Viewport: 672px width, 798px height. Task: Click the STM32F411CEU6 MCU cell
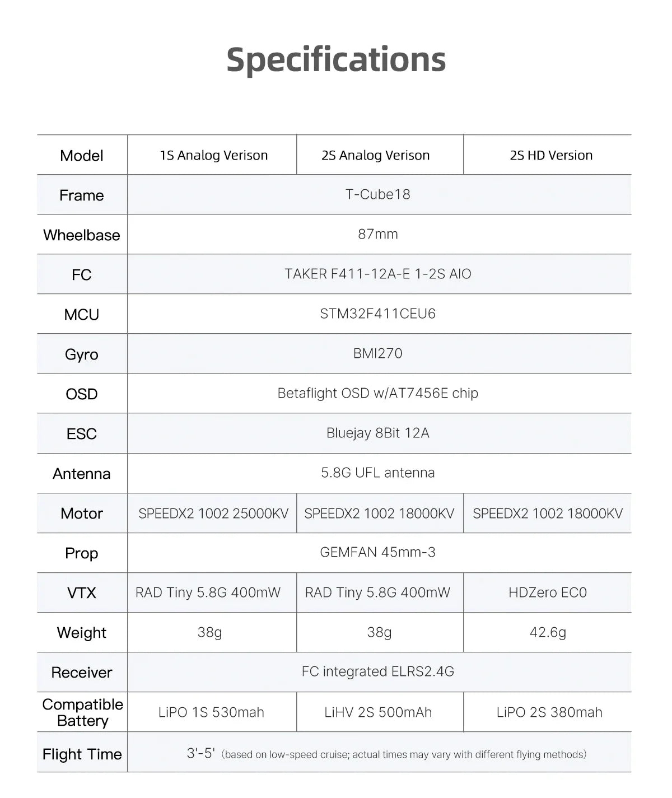378,314
